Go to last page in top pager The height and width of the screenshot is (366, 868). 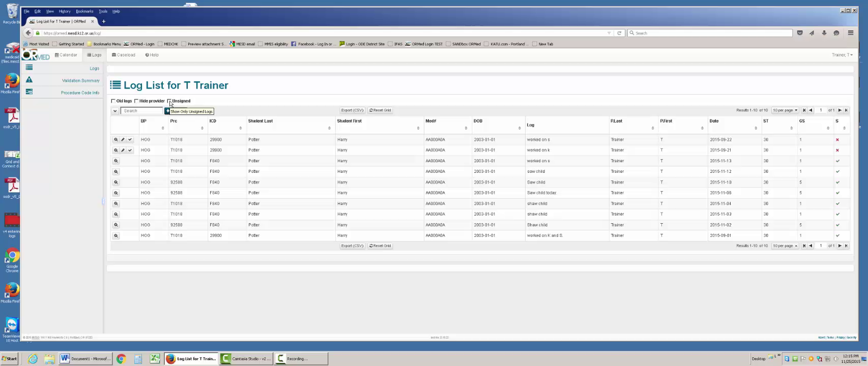pyautogui.click(x=846, y=110)
